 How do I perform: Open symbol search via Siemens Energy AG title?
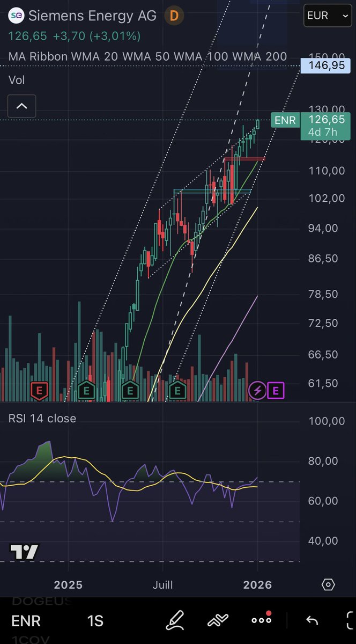click(92, 16)
